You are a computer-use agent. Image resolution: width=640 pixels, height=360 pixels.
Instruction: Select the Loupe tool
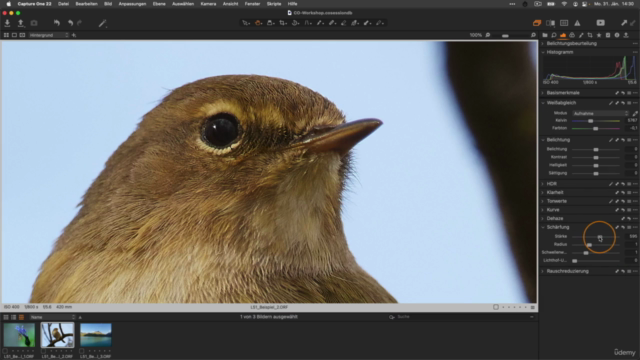point(270,23)
